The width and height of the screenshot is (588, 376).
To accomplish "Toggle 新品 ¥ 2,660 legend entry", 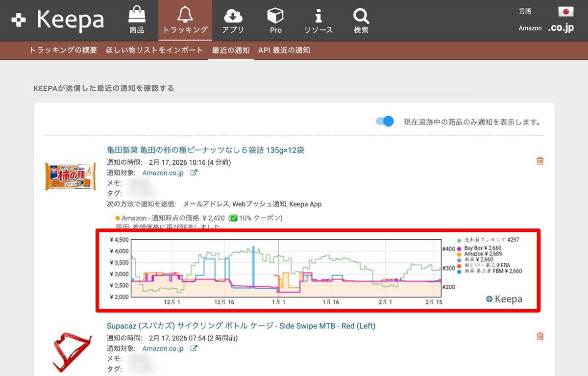I will pos(474,259).
